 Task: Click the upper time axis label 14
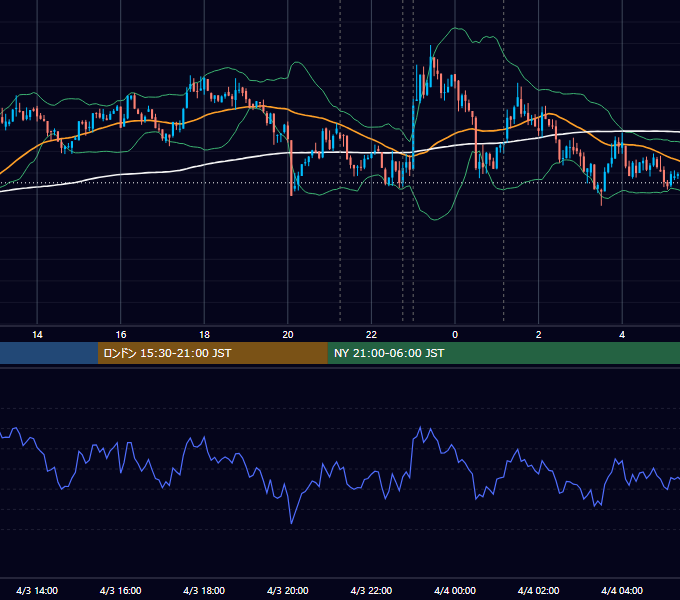pos(37,335)
